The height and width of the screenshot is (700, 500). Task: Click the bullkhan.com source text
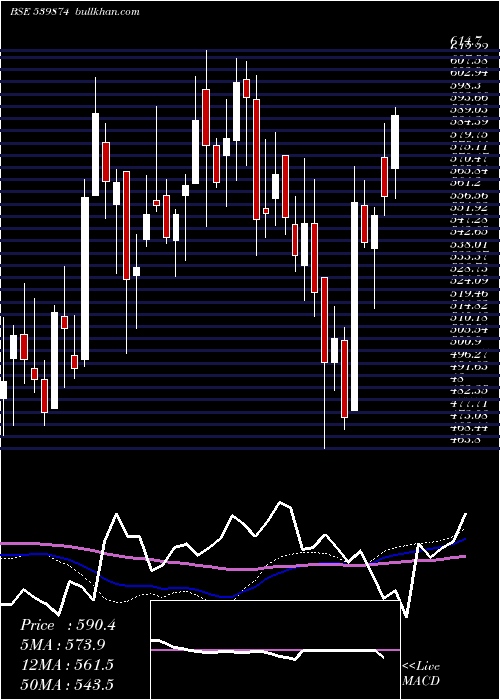coord(106,12)
